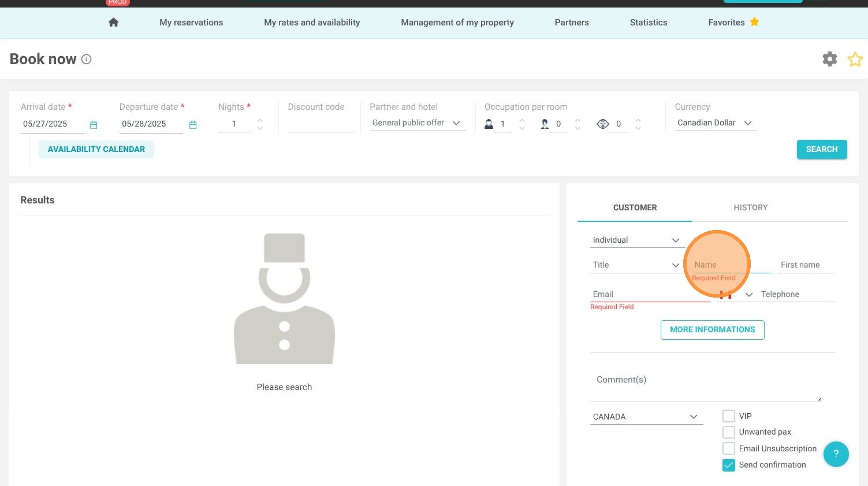
Task: Open arrival date calendar picker icon
Action: (94, 125)
